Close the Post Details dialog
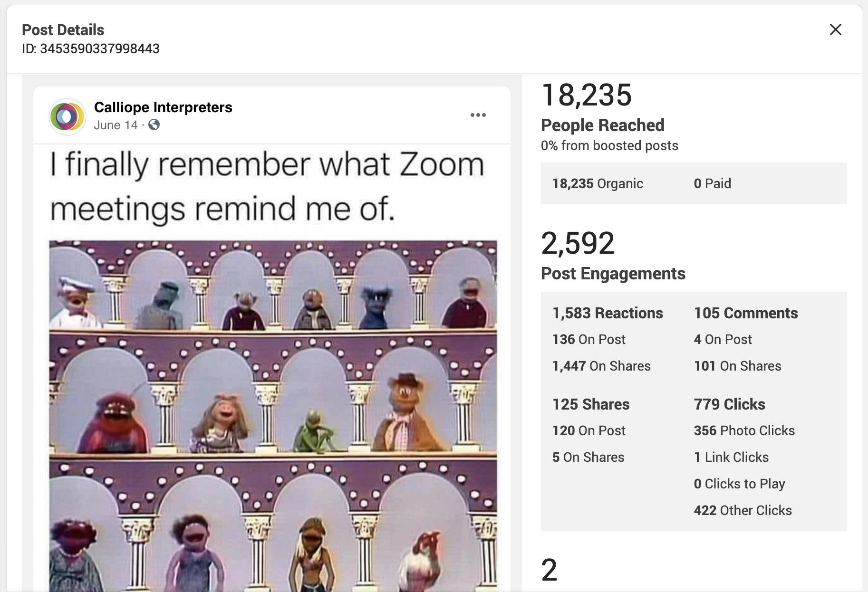Image resolution: width=868 pixels, height=592 pixels. click(x=835, y=29)
